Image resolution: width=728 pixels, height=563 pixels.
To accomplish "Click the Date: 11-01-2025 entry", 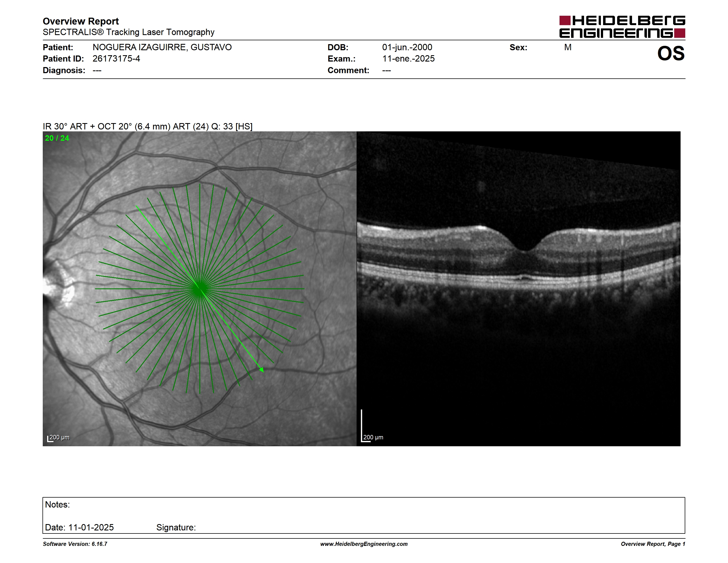I will [x=79, y=527].
